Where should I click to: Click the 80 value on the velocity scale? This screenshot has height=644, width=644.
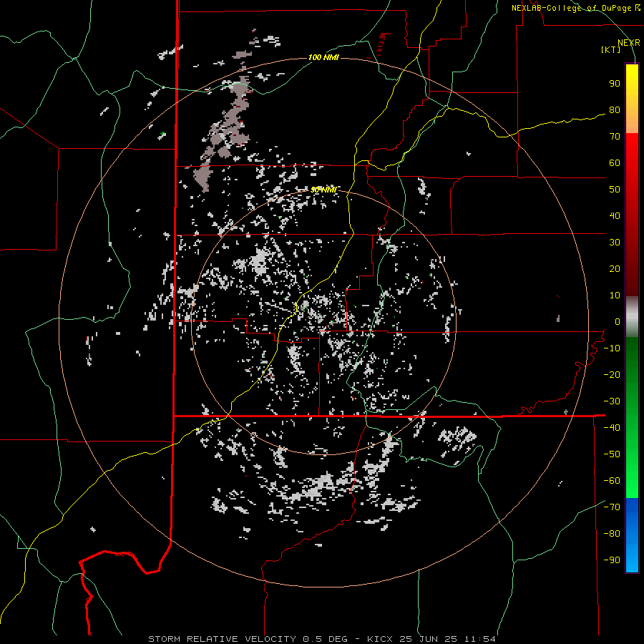coord(615,110)
